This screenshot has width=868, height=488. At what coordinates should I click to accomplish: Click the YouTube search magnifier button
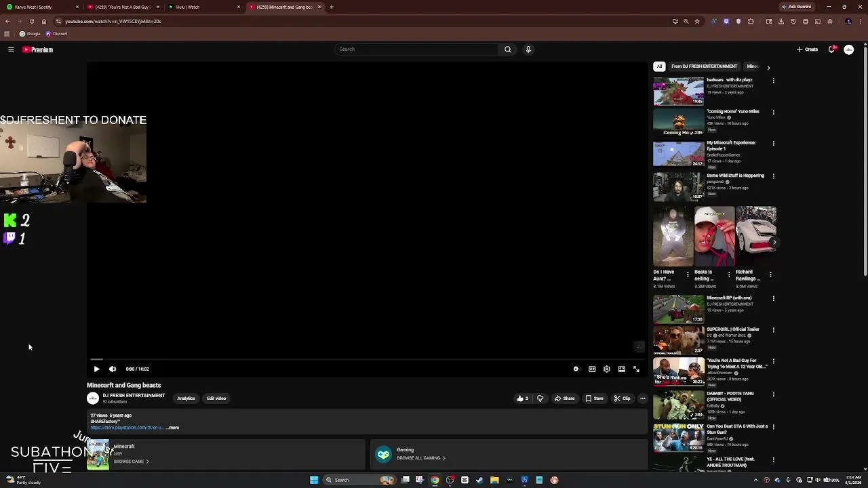coord(507,49)
